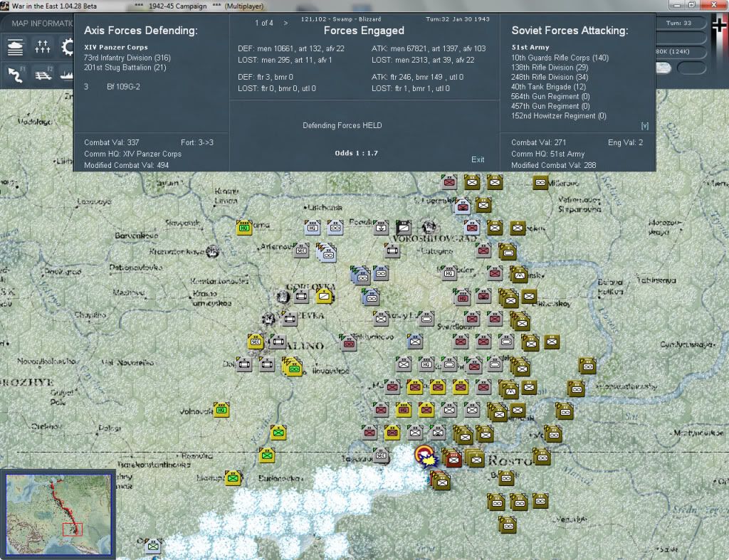Maximize the War in the East window
The image size is (729, 560).
[691, 5]
